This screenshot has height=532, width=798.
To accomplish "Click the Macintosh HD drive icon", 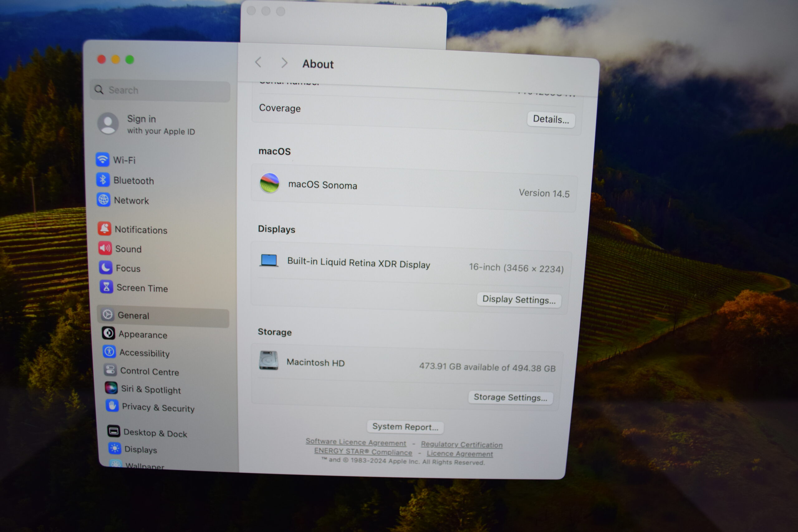I will [269, 361].
